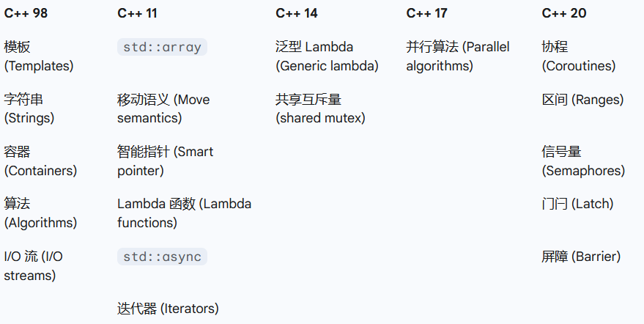Click the Containers entry

pyautogui.click(x=40, y=161)
